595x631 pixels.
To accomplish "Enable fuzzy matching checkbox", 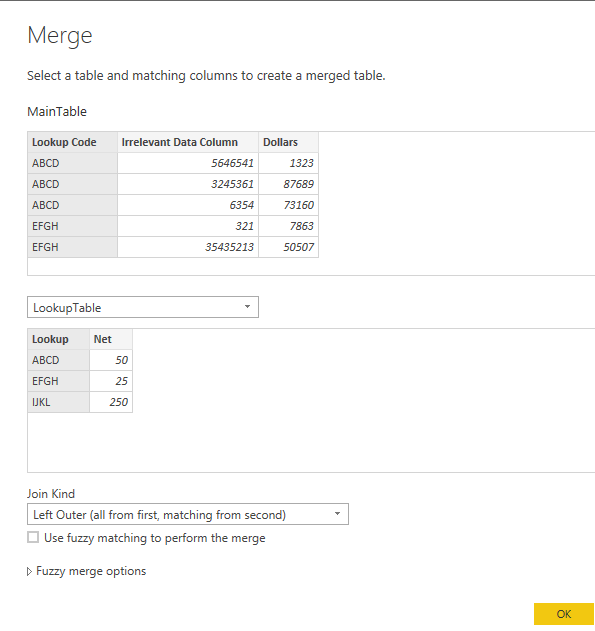I will coord(33,537).
